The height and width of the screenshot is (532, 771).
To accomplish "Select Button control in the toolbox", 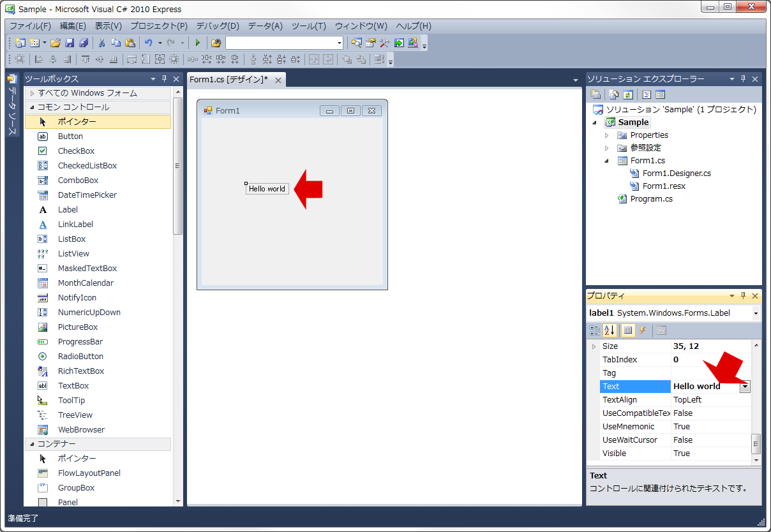I will click(70, 137).
